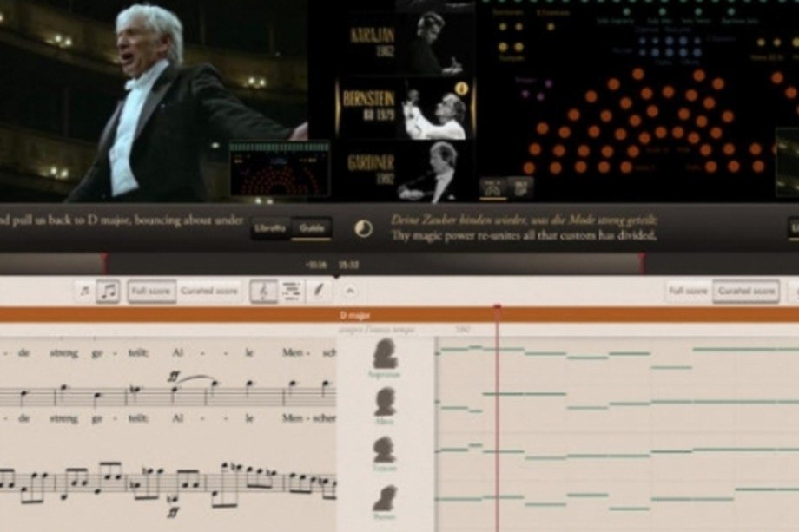This screenshot has width=799, height=532.
Task: Open the info badge on Bernstein card
Action: 461,88
